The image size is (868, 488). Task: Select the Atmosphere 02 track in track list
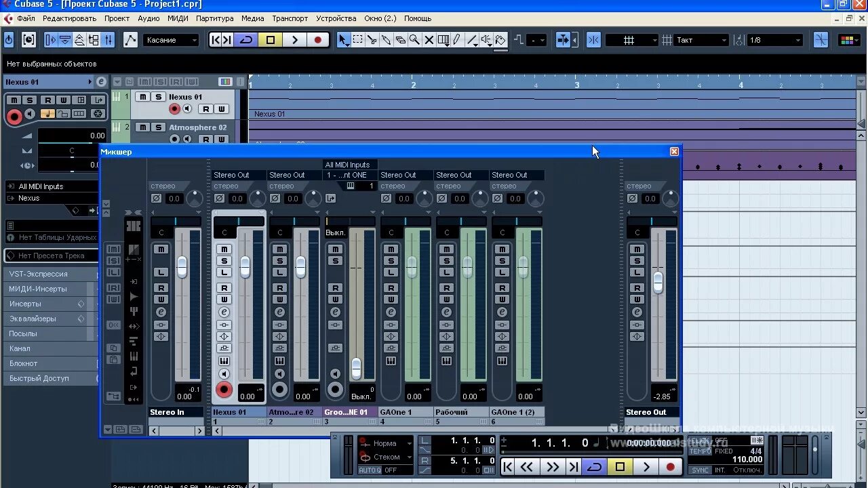pos(198,127)
